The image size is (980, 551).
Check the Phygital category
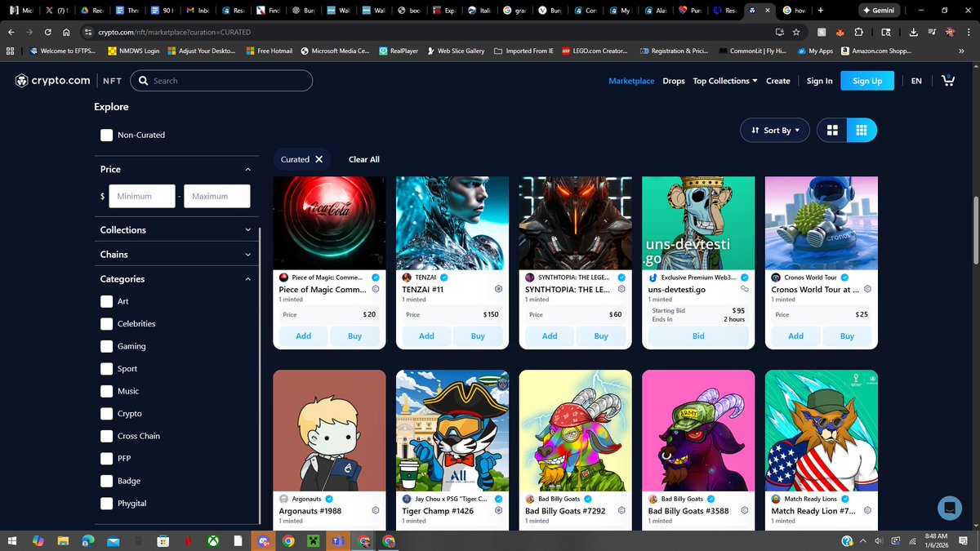[x=107, y=504]
